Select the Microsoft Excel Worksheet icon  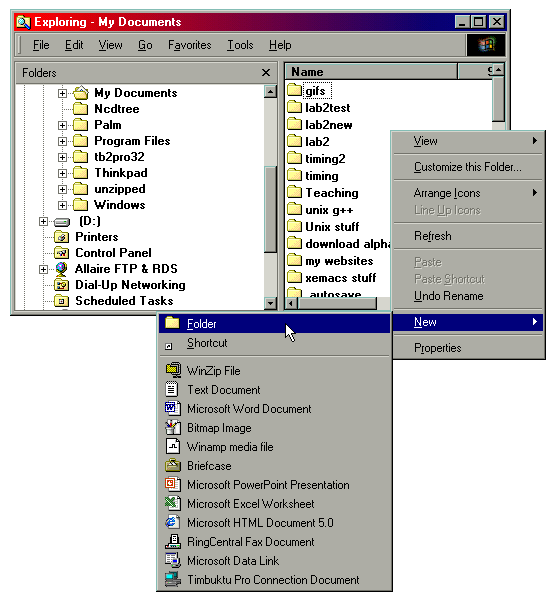(x=173, y=503)
